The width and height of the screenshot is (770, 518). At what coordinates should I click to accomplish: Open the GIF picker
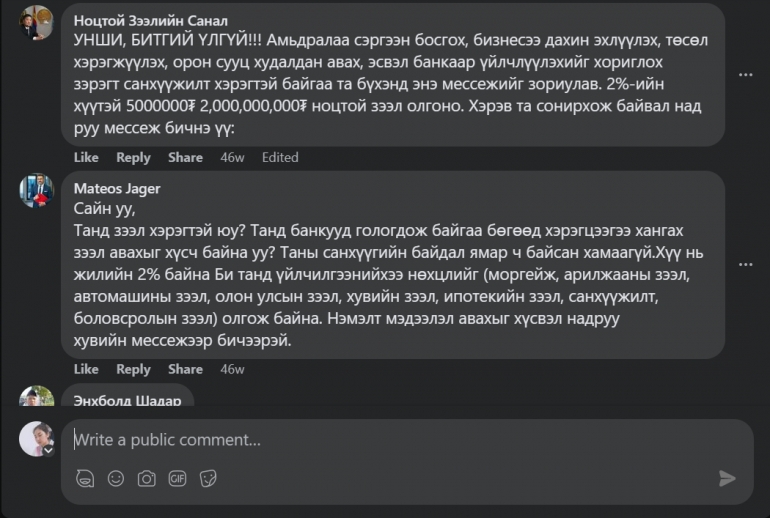coord(177,479)
